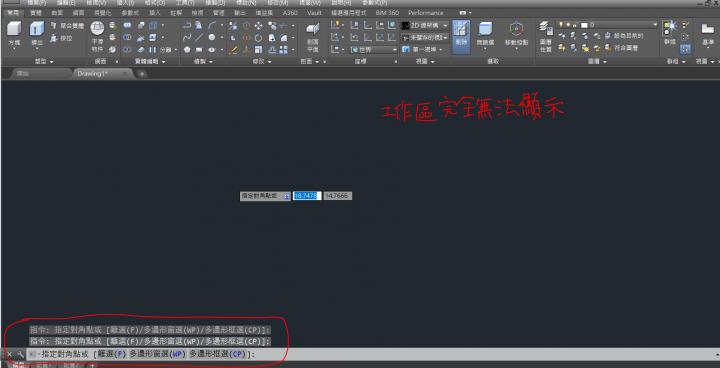Toggle layer lock icon in layer dropdown
720x368 pixels.
(574, 25)
